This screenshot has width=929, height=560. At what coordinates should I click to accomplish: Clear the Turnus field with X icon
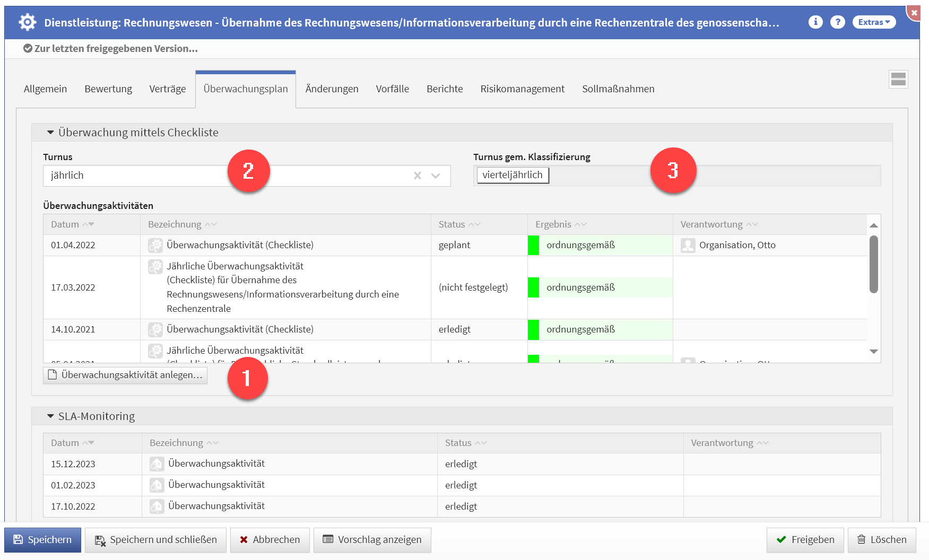[418, 176]
